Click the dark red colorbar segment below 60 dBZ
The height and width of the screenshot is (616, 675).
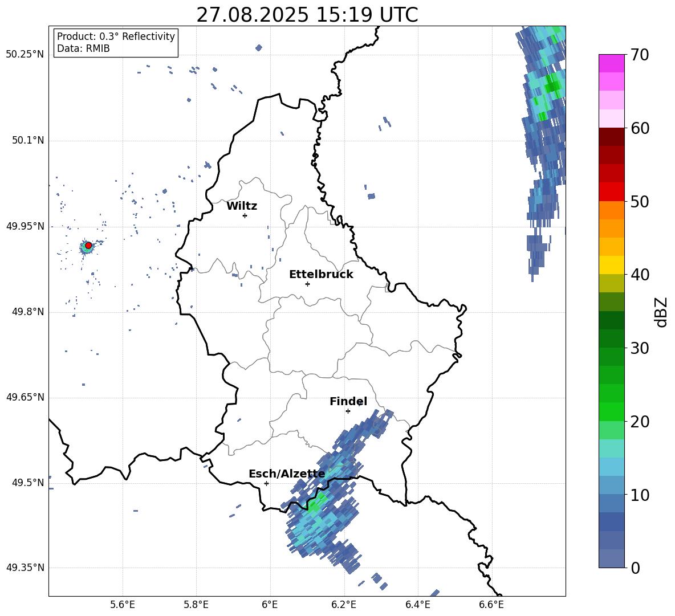(611, 137)
